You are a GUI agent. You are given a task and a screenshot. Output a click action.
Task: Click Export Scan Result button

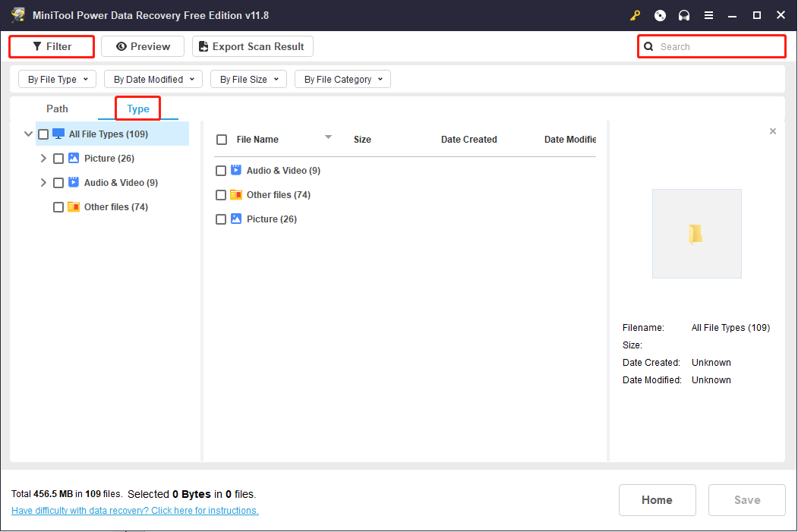coord(252,46)
